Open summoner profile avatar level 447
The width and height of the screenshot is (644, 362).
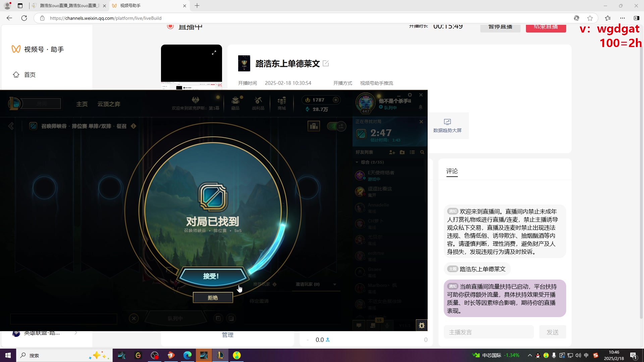point(366,103)
